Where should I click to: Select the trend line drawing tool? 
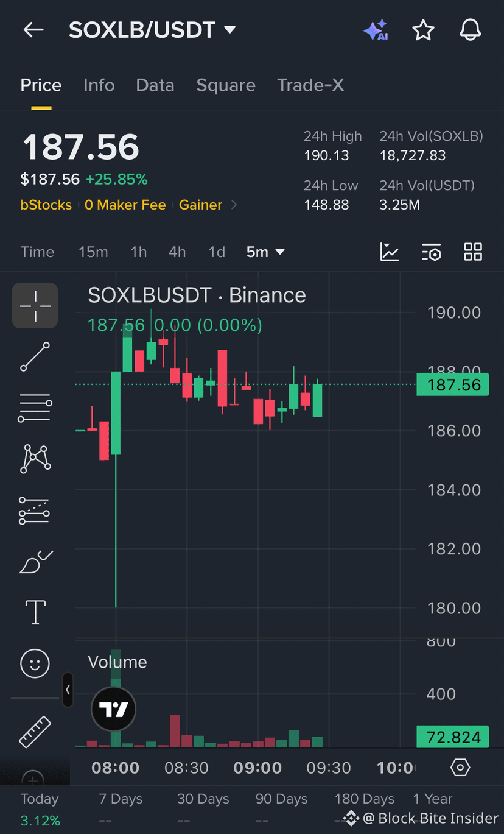tap(35, 356)
